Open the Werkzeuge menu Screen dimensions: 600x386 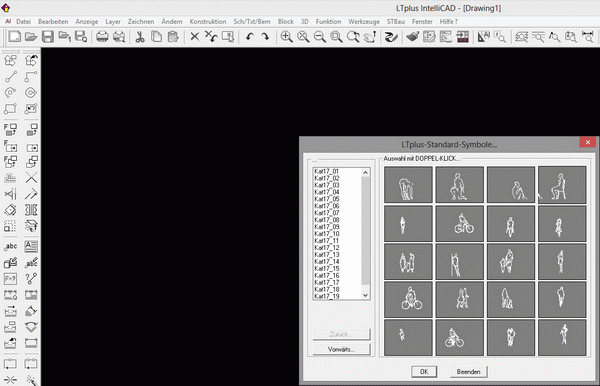coord(364,22)
